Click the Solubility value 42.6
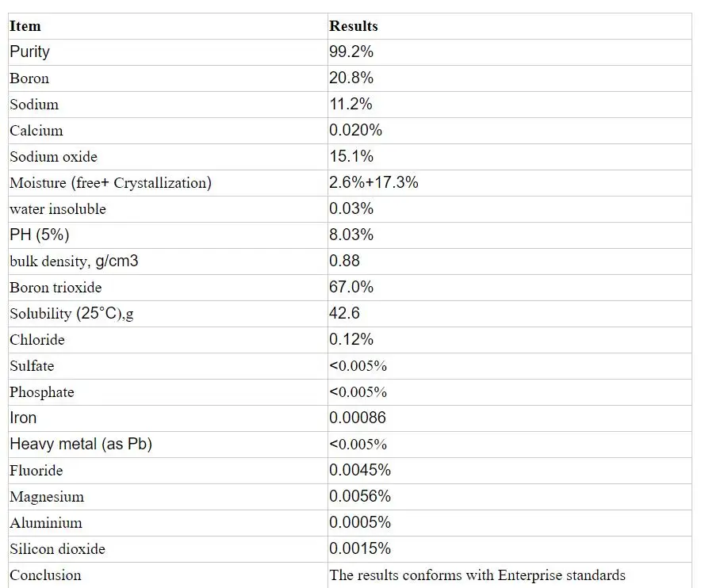 coord(344,313)
